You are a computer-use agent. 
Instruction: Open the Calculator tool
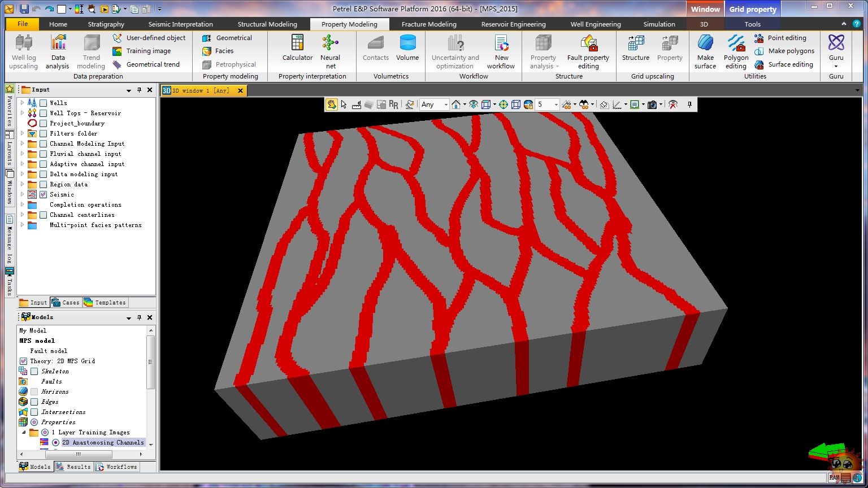tap(297, 48)
